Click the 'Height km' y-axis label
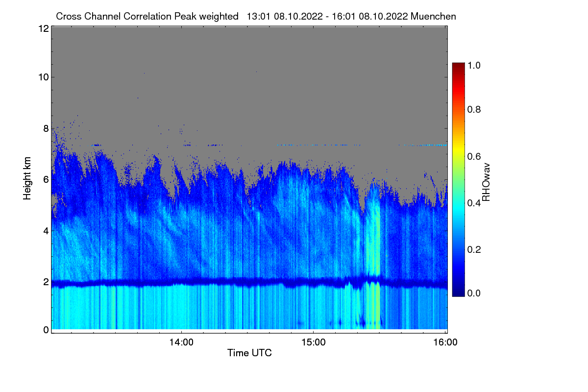The height and width of the screenshot is (392, 588). [27, 178]
